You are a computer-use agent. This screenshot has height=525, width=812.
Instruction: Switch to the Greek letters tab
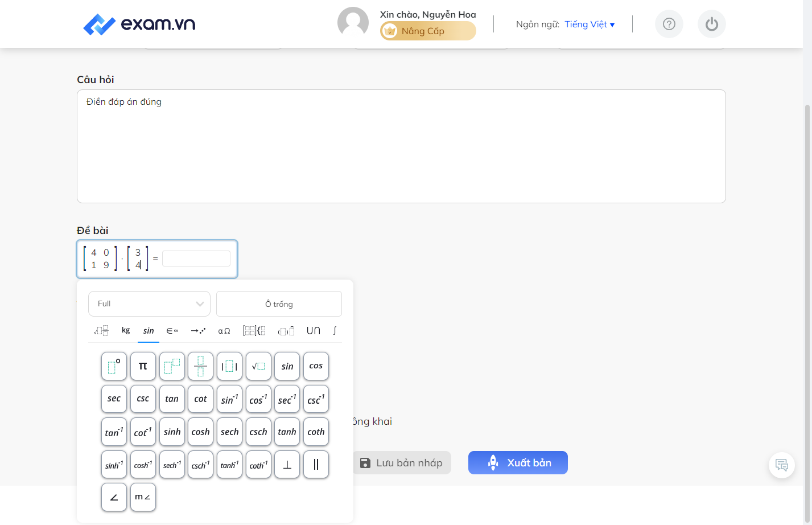pyautogui.click(x=224, y=330)
